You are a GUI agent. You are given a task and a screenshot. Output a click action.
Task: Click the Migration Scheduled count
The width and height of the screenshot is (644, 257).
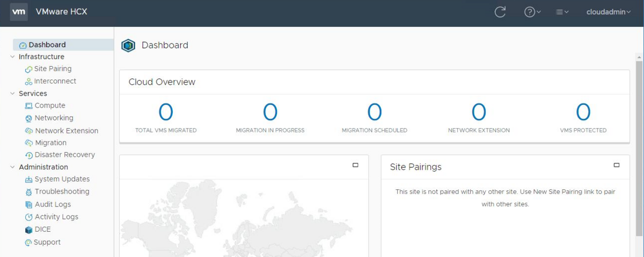(x=375, y=112)
